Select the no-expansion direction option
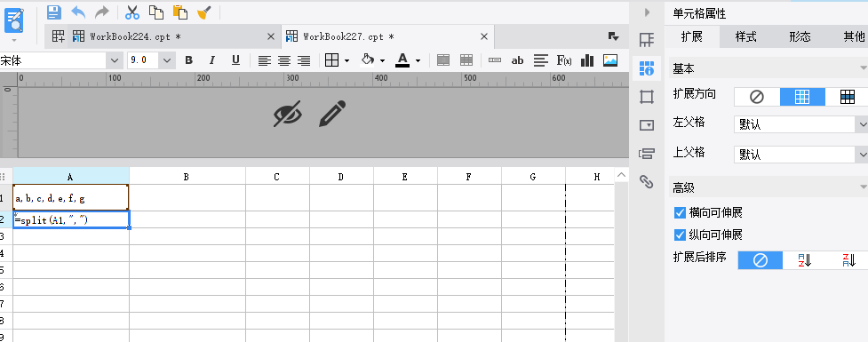868x342 pixels. point(757,97)
